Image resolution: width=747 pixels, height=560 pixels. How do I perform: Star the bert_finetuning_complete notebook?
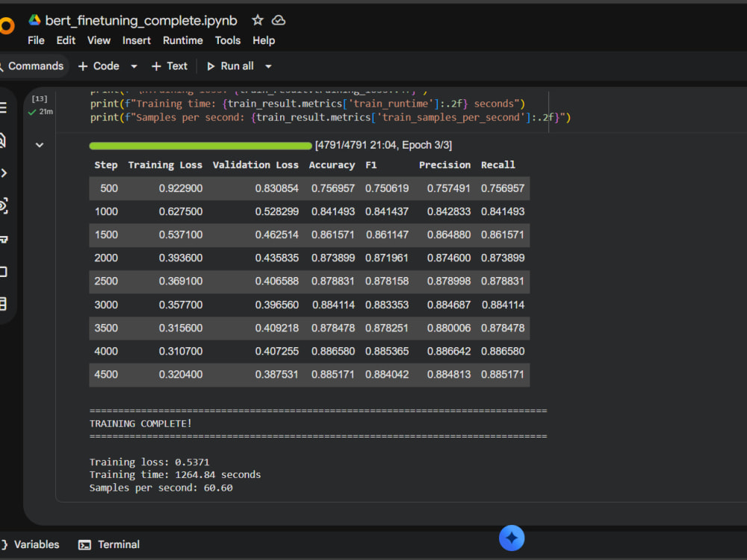[258, 20]
